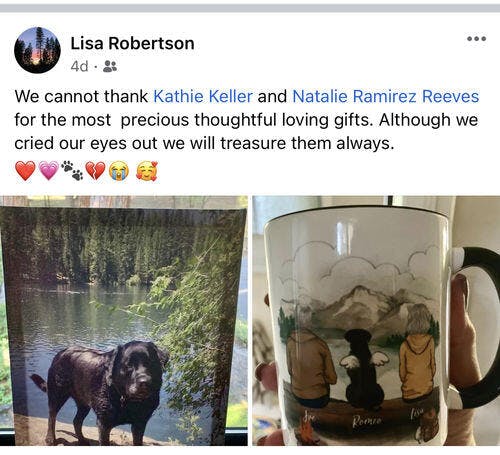
Task: Open the memorial mug photo
Action: pyautogui.click(x=376, y=321)
